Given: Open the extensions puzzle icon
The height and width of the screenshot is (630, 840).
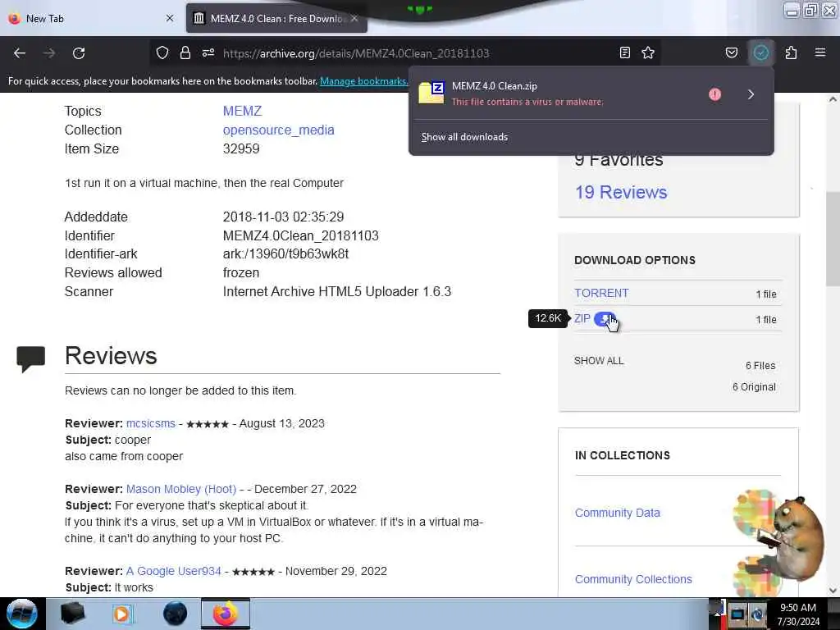Looking at the screenshot, I should (791, 52).
